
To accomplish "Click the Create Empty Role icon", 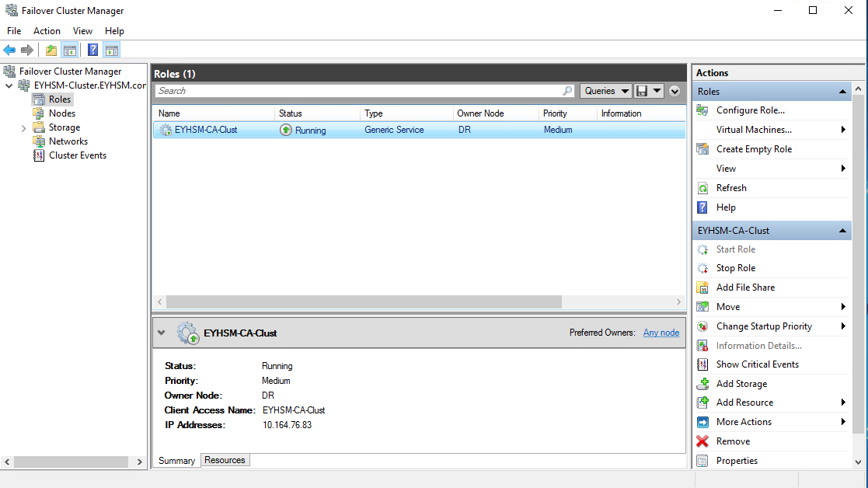I will point(702,149).
